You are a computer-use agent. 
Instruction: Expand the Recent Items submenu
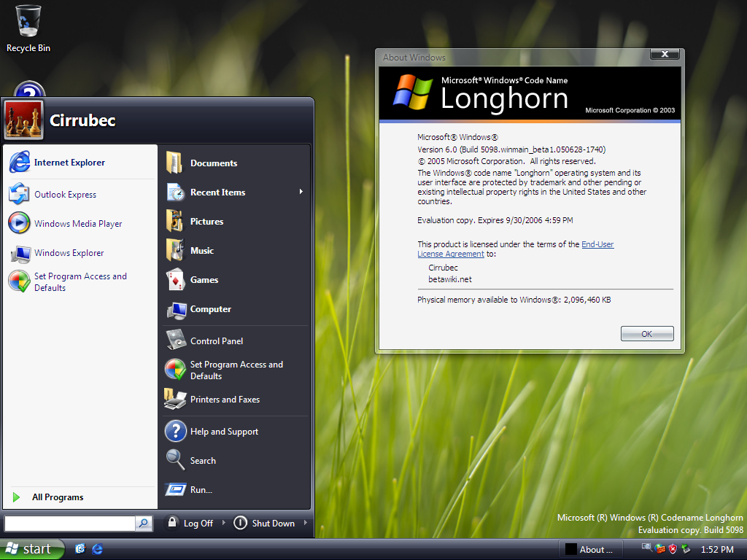(300, 192)
